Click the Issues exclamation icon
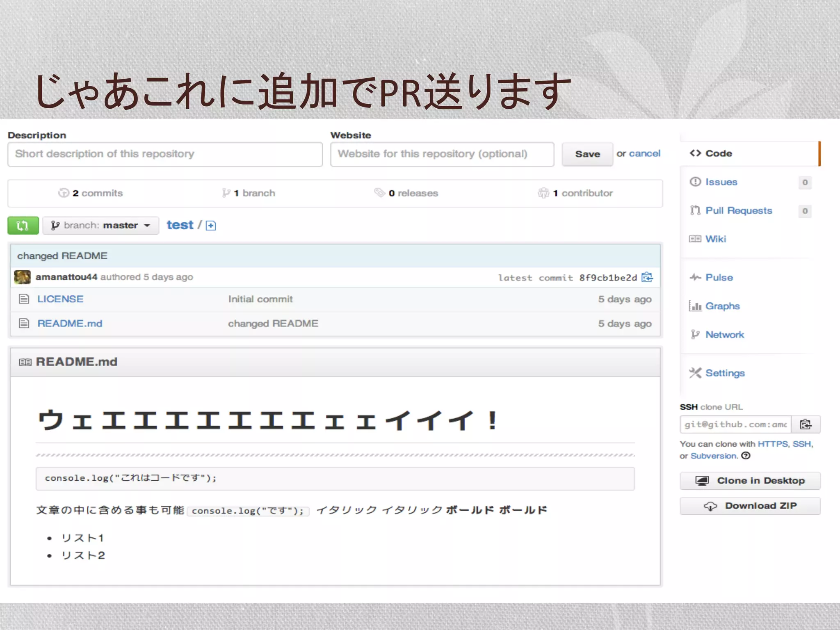Screen dimensions: 840x630 tap(695, 181)
